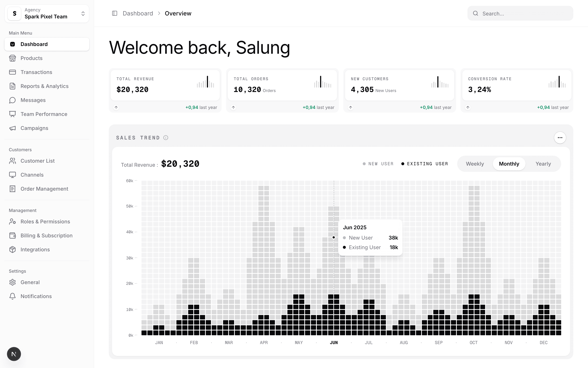Image resolution: width=588 pixels, height=368 pixels.
Task: Toggle the New User legend series
Action: (x=378, y=164)
